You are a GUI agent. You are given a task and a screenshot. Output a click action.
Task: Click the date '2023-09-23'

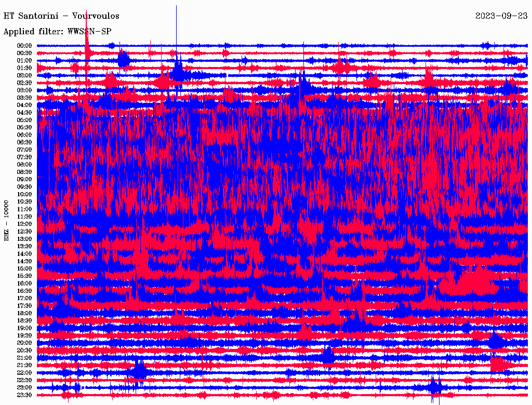501,16
